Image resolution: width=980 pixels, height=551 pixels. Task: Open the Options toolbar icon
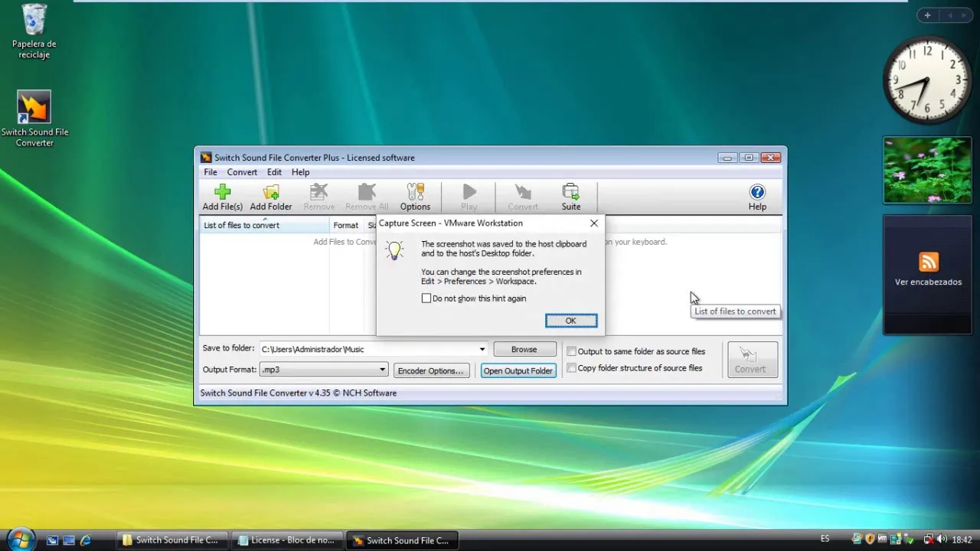pyautogui.click(x=415, y=197)
